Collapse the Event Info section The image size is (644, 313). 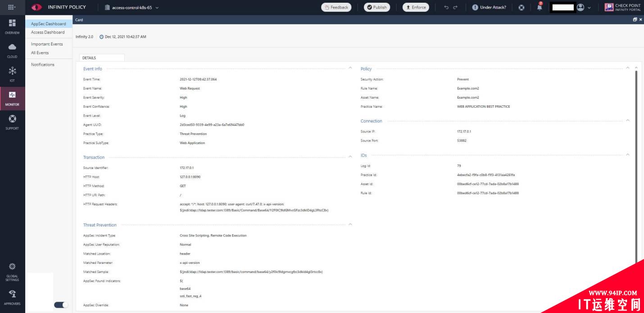pyautogui.click(x=350, y=68)
